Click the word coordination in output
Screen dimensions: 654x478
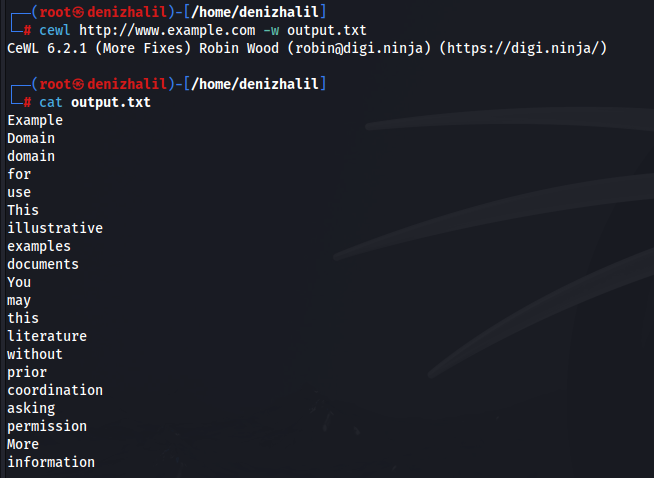point(55,390)
